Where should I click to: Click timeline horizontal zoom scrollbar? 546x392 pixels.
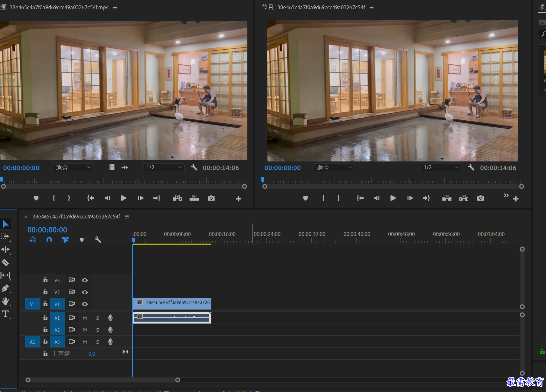tap(103, 380)
